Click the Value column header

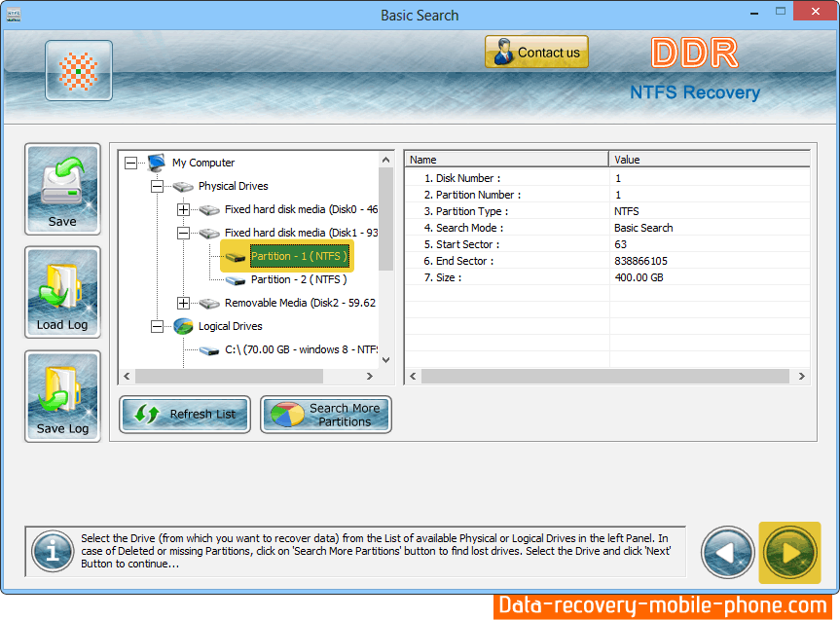click(709, 160)
